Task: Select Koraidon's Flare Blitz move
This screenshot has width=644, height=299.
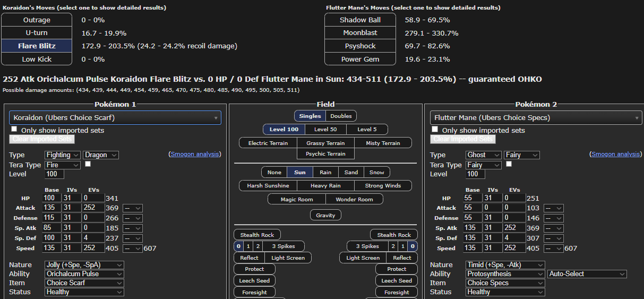Action: [37, 46]
